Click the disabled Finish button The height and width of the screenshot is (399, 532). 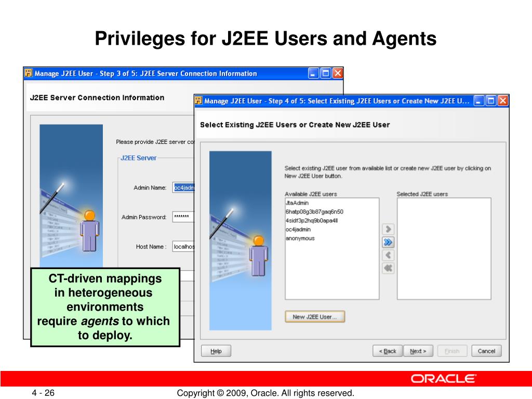pos(453,351)
